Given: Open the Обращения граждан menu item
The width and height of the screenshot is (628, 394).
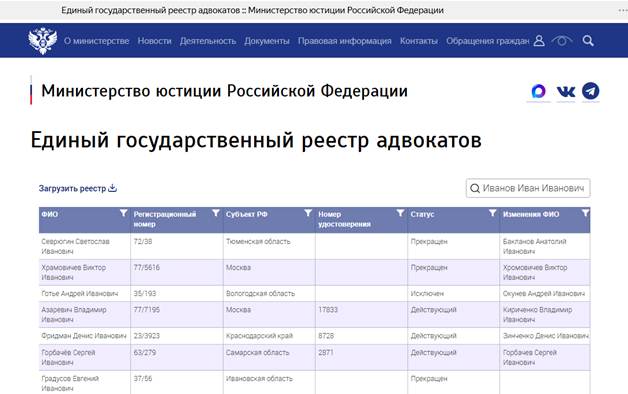Looking at the screenshot, I should 488,41.
